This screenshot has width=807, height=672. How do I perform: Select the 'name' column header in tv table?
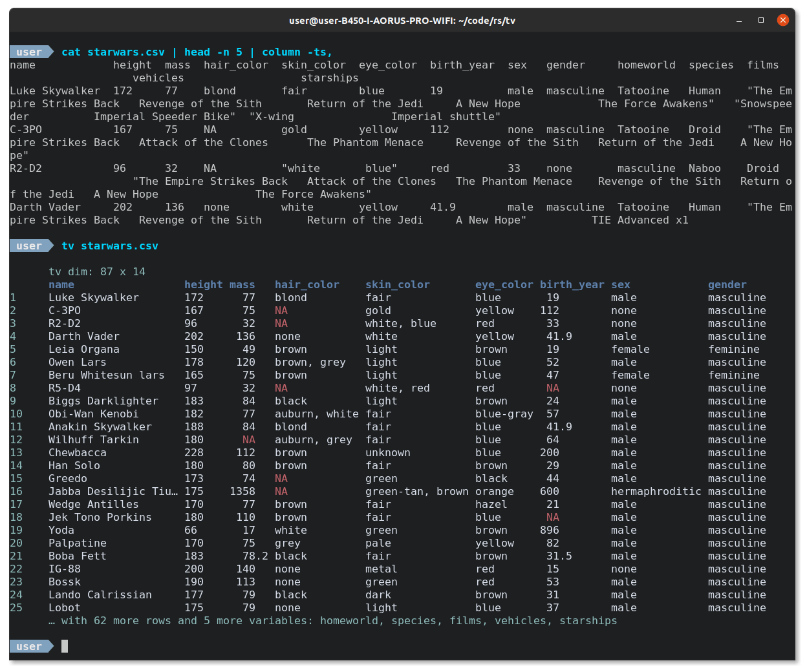(61, 285)
